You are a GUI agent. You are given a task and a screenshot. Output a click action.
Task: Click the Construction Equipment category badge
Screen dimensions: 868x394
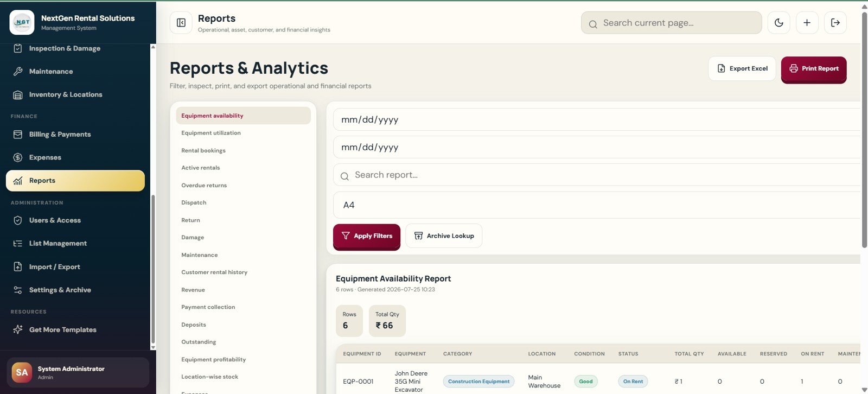tap(478, 382)
